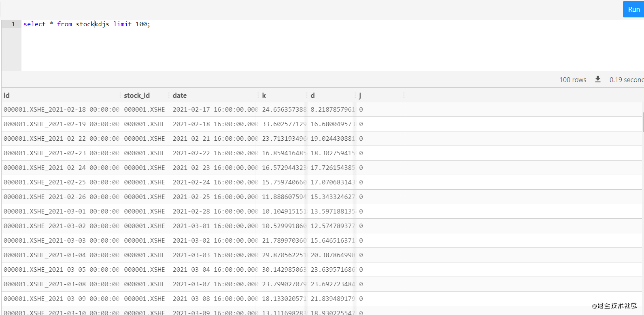Screen dimensions: 644x315
Task: Click d value 20.387864998
Action: 333,255
